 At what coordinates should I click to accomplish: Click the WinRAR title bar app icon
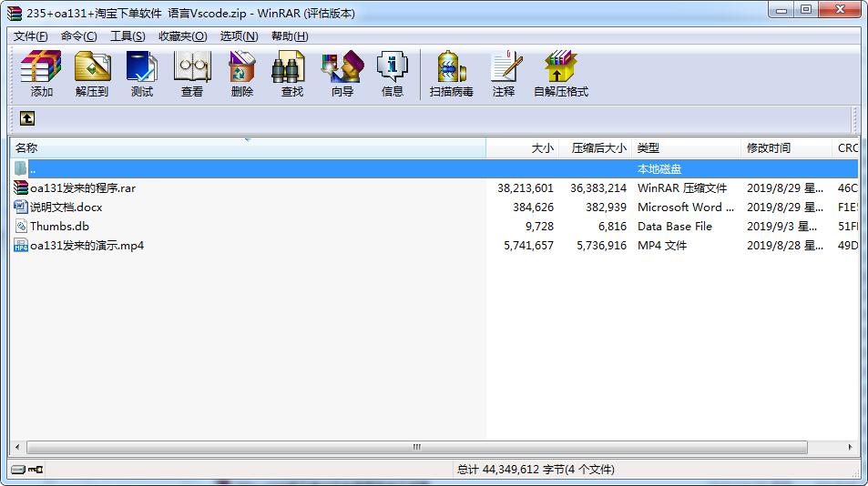pyautogui.click(x=15, y=13)
